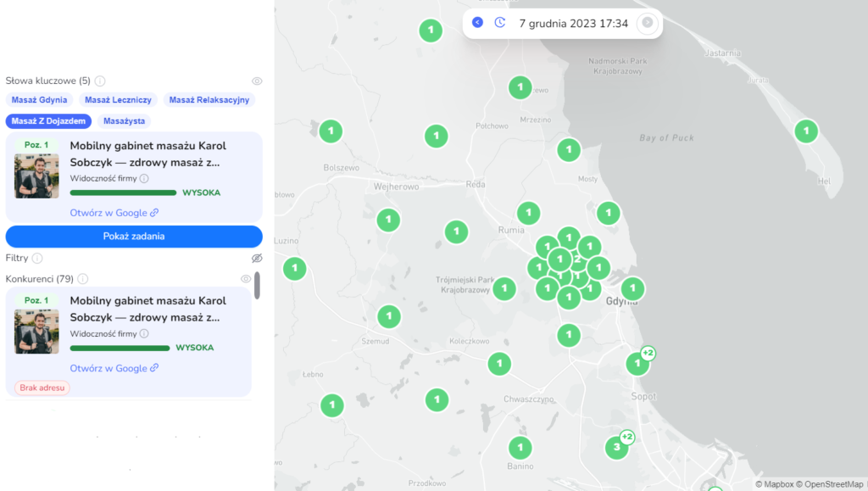The height and width of the screenshot is (491, 868).
Task: Click the greyed-out next date arrow
Action: (x=648, y=23)
